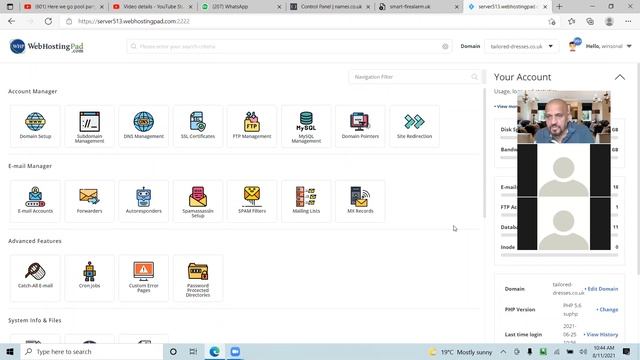Collapse the Your Account panel

[620, 77]
